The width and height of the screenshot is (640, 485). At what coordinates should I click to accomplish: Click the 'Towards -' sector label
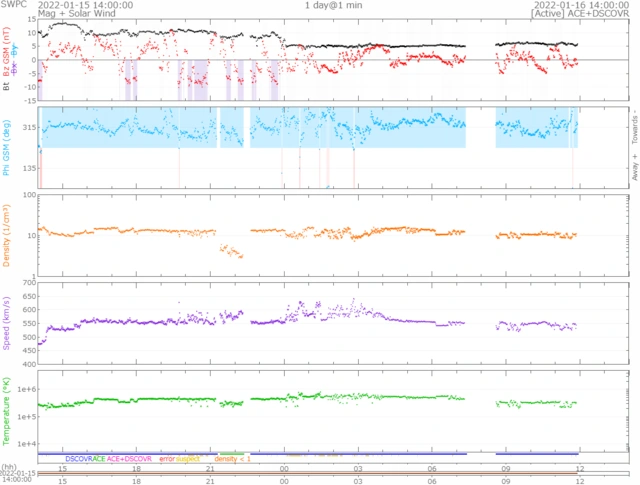click(635, 122)
